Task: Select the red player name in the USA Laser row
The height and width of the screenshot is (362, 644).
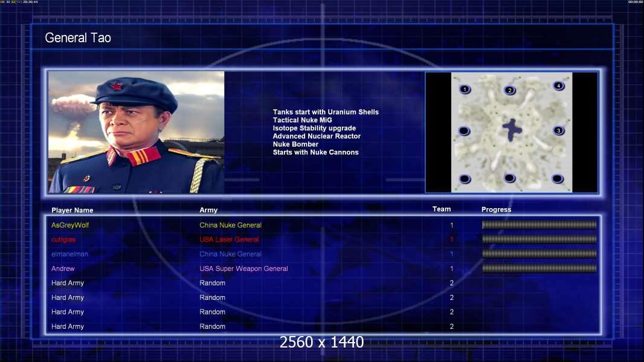Action: tap(63, 240)
